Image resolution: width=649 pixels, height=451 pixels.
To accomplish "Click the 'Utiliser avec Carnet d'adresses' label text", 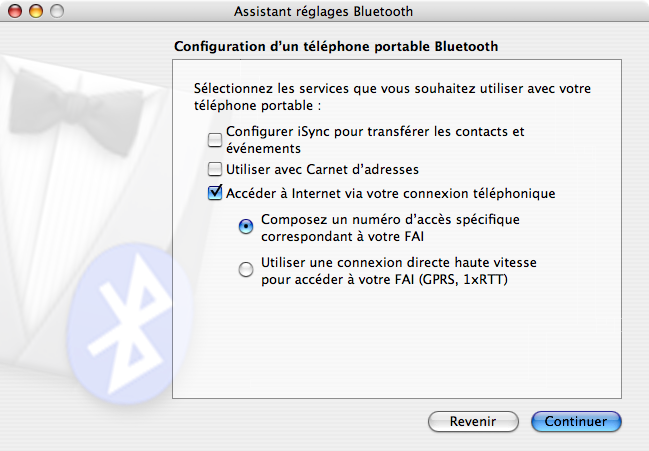I will [x=322, y=169].
